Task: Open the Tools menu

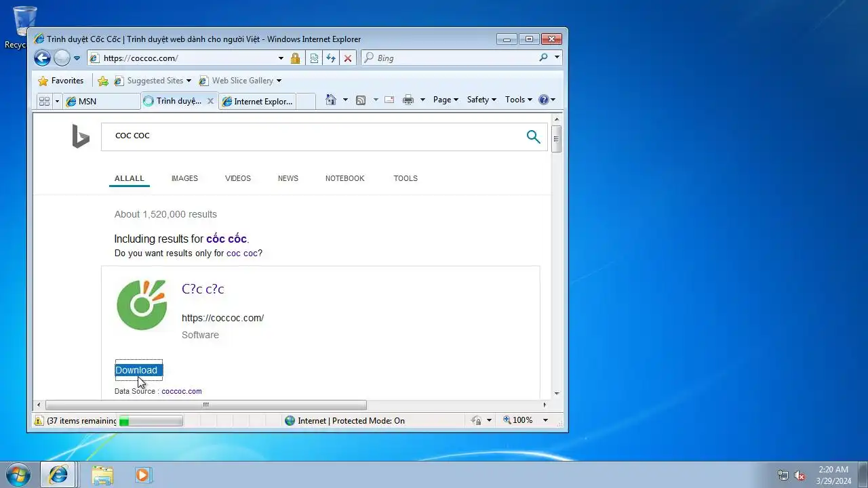Action: click(519, 100)
